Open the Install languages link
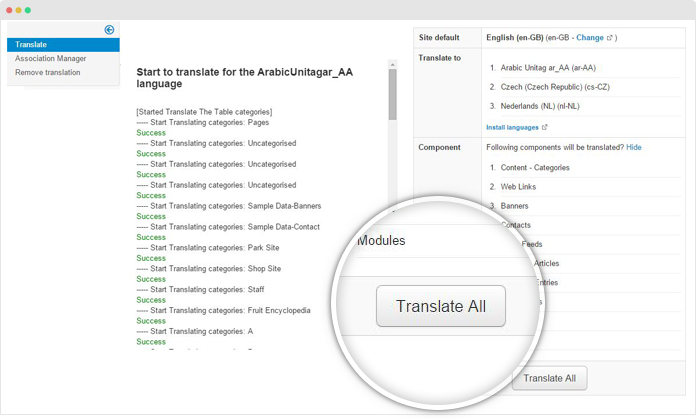This screenshot has height=419, width=696. coord(512,127)
